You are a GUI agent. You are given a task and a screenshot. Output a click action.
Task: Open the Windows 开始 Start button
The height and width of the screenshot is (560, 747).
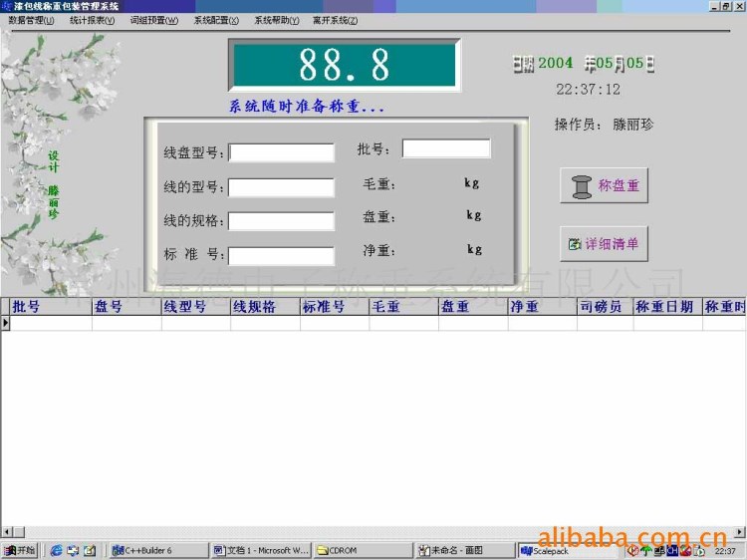pos(20,550)
